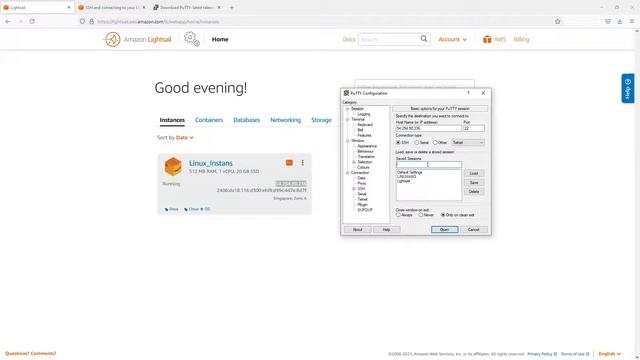Switch to Instances tab
This screenshot has width=640, height=360.
pyautogui.click(x=172, y=120)
